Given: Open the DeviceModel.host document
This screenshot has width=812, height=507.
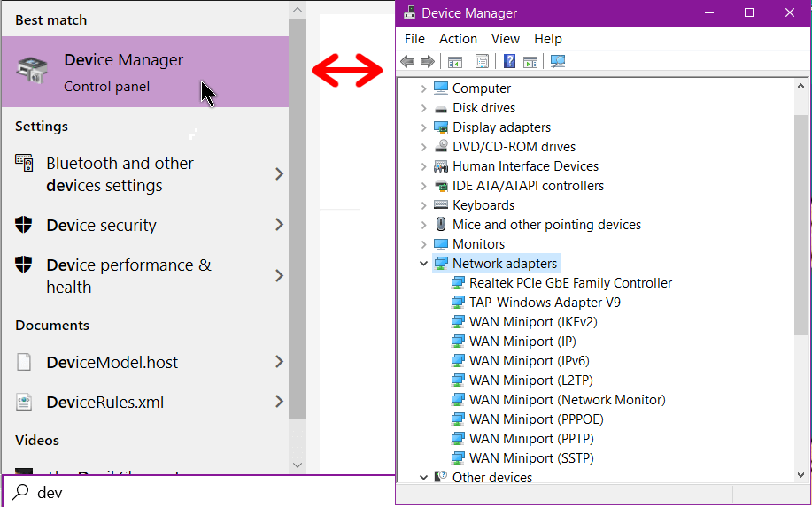Looking at the screenshot, I should tap(145, 362).
